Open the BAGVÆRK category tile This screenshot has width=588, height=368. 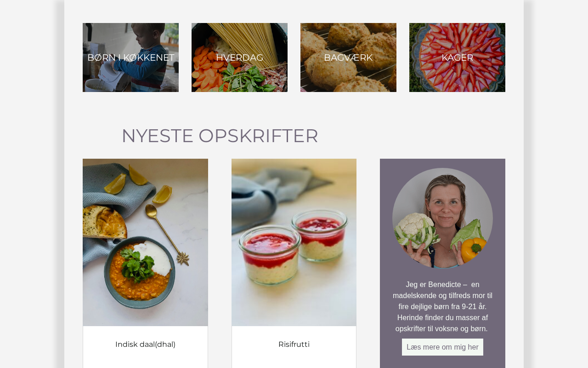[348, 57]
